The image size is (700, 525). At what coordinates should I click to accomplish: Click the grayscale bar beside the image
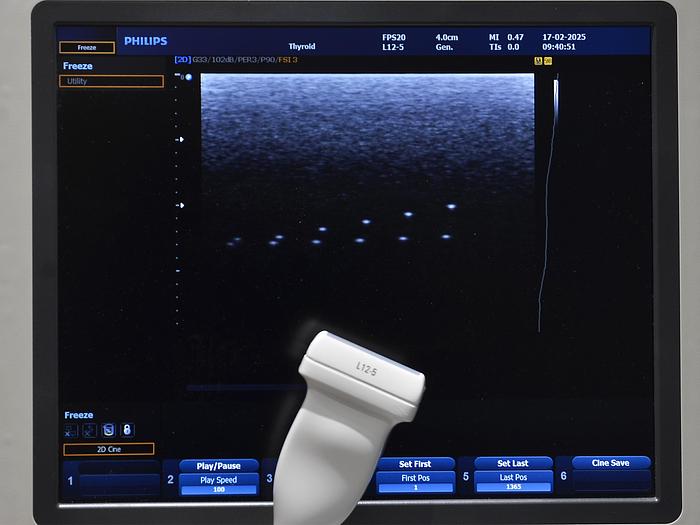[556, 103]
